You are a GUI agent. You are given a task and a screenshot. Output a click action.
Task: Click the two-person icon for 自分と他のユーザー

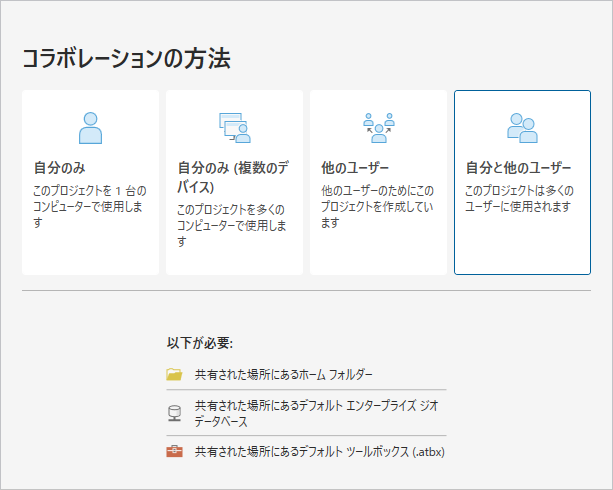click(522, 127)
